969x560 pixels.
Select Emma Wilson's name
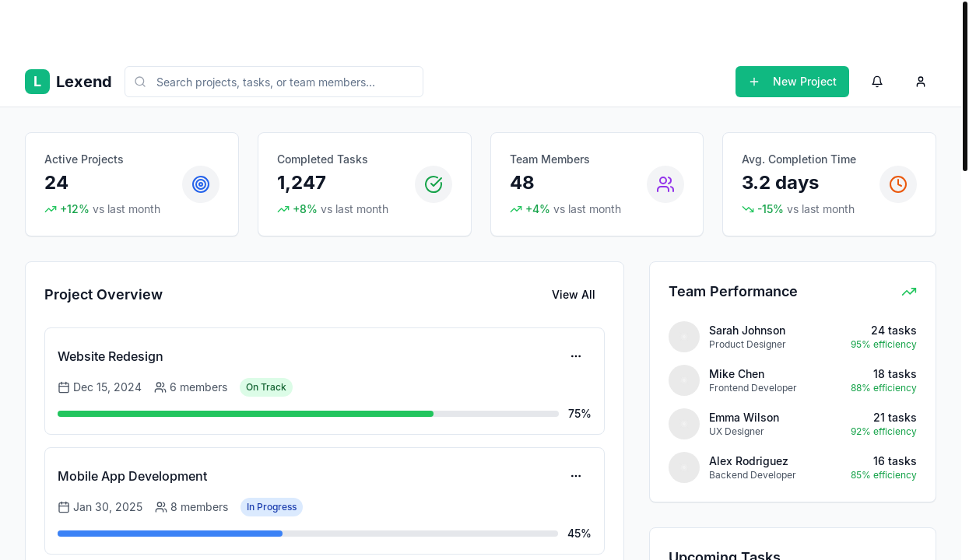click(744, 418)
